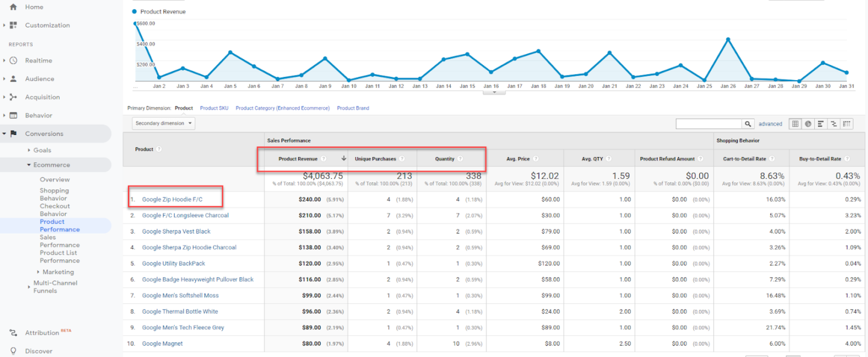Open the Secondary dimension dropdown
This screenshot has width=868, height=357.
tap(163, 123)
